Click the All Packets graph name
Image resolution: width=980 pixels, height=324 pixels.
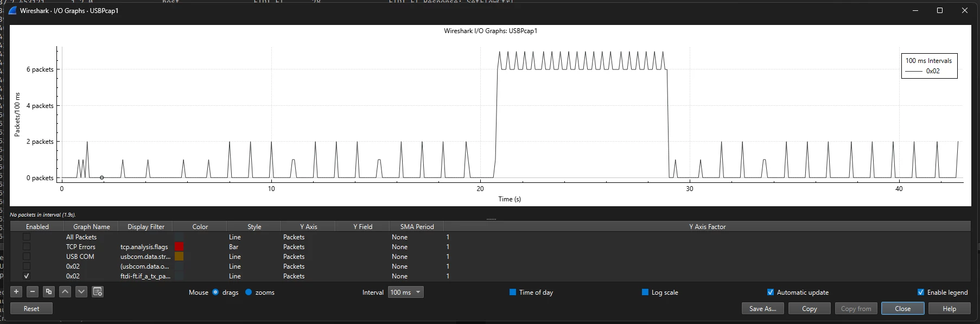click(81, 237)
